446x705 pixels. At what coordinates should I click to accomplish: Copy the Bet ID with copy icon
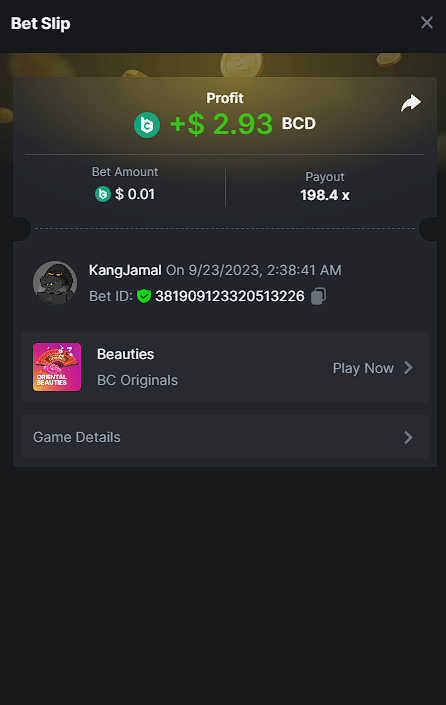click(318, 296)
